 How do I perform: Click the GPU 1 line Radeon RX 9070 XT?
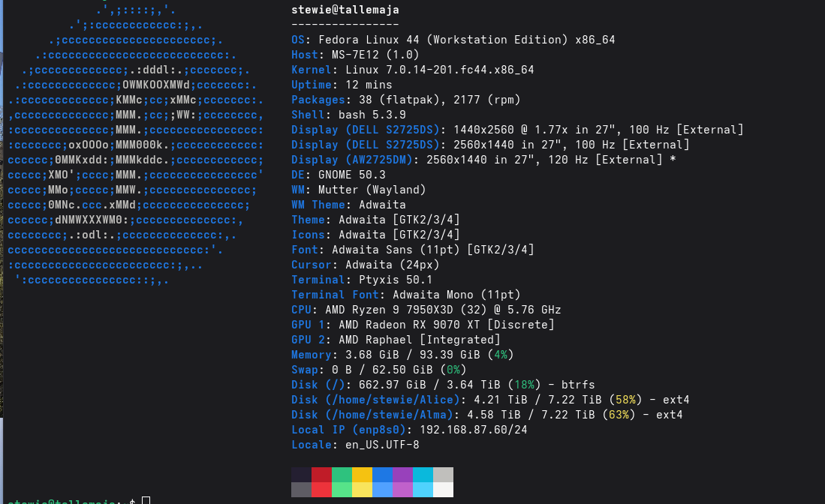423,325
